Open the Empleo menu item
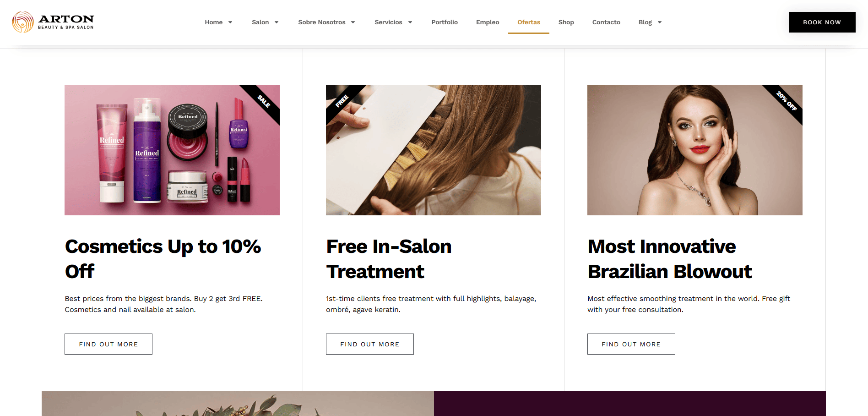Image resolution: width=868 pixels, height=416 pixels. (488, 22)
